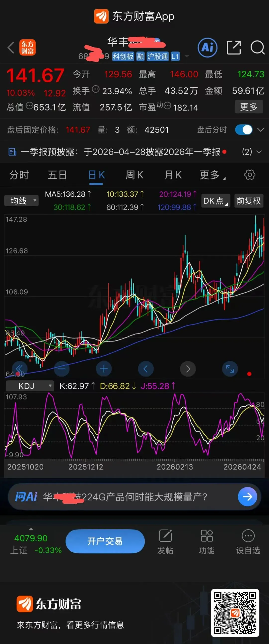This screenshot has width=269, height=644.
Task: Expand the (2) announcements chevron
Action: click(x=259, y=152)
